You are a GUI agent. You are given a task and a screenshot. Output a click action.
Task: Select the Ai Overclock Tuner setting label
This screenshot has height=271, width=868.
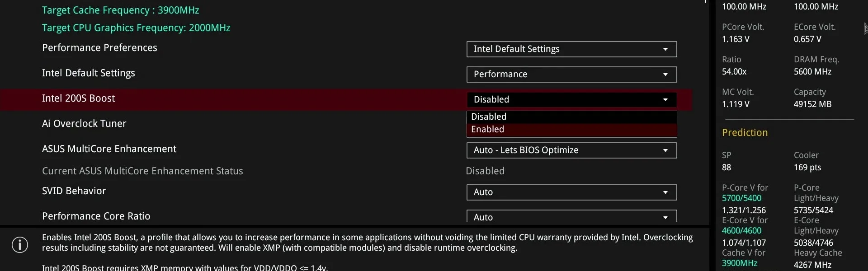(x=84, y=124)
